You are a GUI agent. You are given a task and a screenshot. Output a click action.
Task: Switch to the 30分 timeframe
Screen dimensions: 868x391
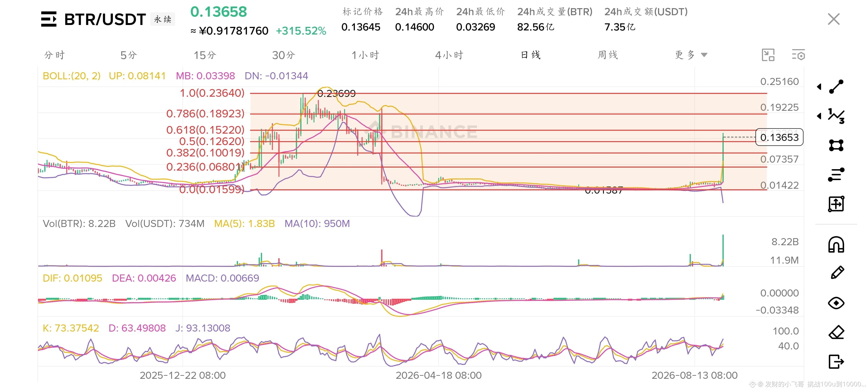coord(284,55)
